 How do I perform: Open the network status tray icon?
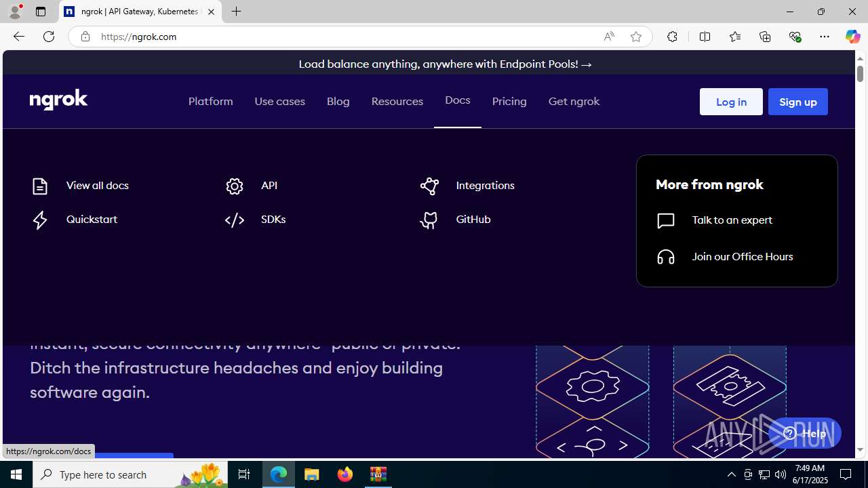(764, 474)
